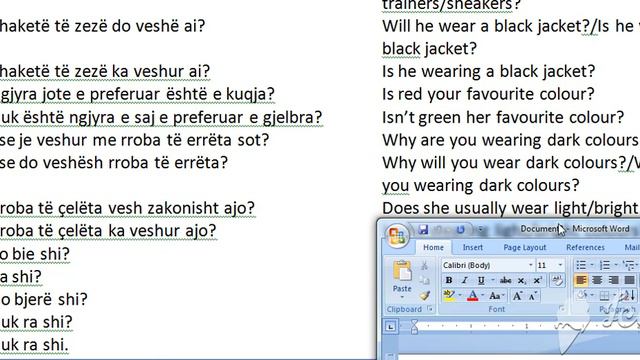Click the text "o bjerë shi?"
This screenshot has height=360, width=640.
coord(44,300)
